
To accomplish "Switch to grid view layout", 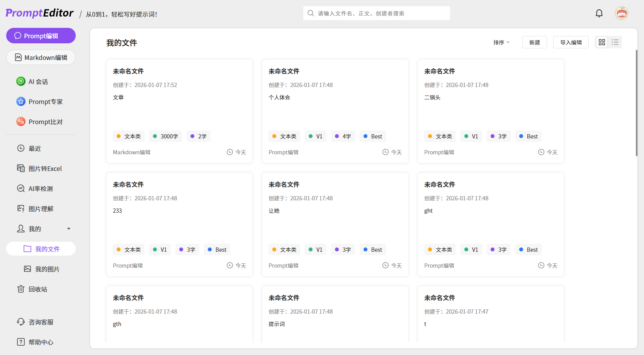I will [x=602, y=42].
